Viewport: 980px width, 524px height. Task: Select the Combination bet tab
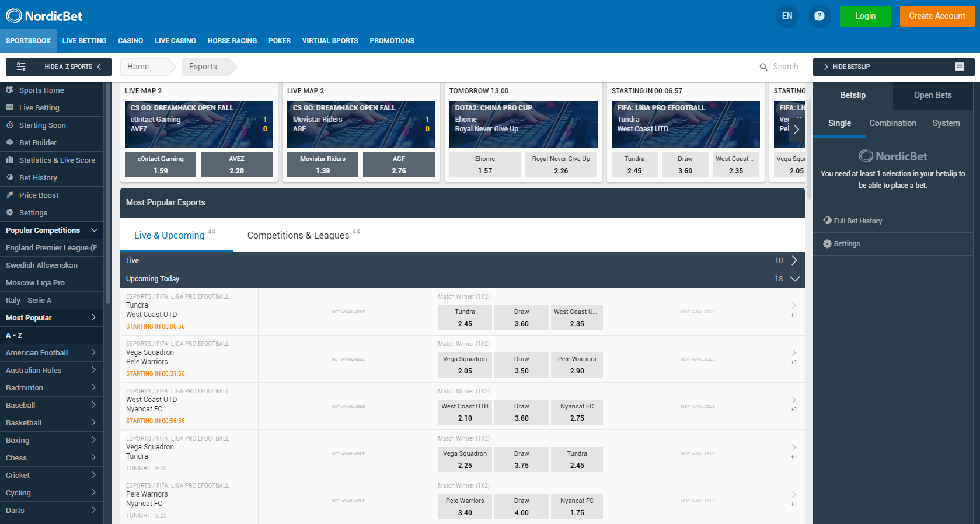pyautogui.click(x=892, y=123)
